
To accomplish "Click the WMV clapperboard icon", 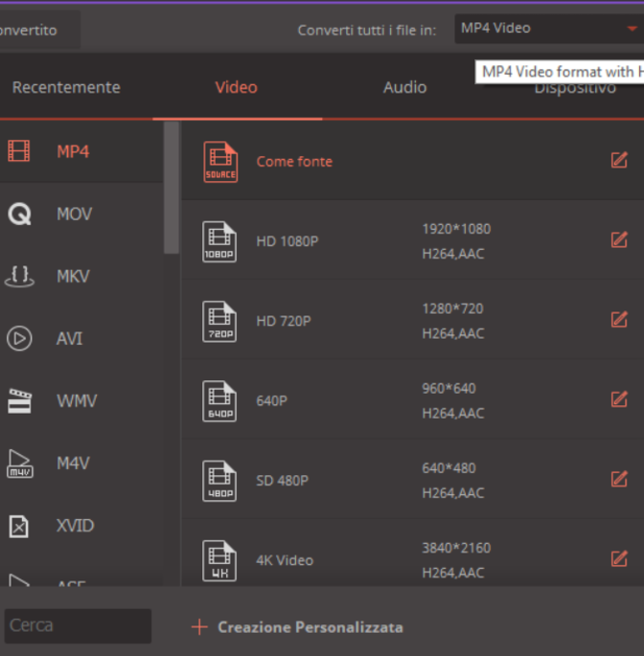I will [x=19, y=401].
